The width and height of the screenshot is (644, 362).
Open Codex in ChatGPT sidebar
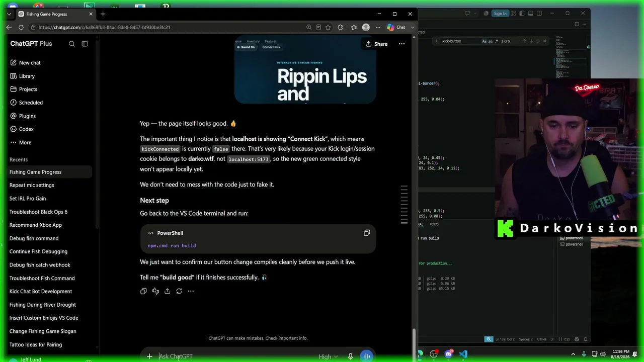(x=26, y=129)
